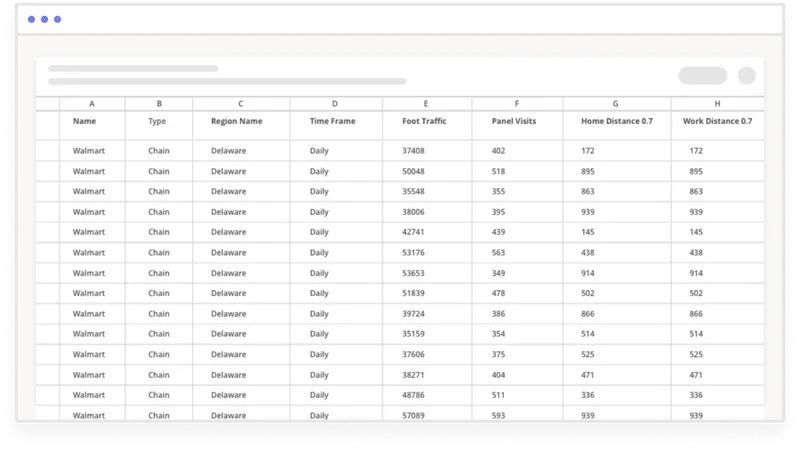Click the Work Distance 0.7 header cell

[717, 125]
